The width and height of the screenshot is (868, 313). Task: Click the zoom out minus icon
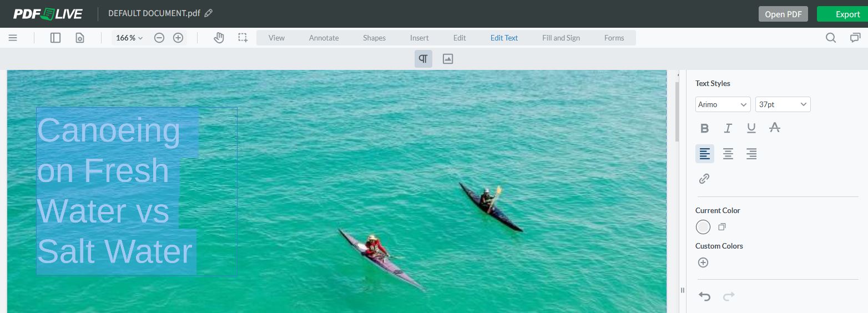(x=159, y=38)
